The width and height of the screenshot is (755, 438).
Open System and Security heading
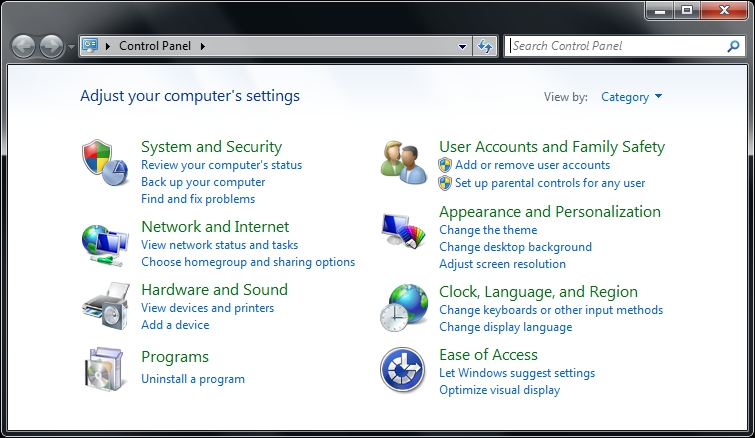211,146
